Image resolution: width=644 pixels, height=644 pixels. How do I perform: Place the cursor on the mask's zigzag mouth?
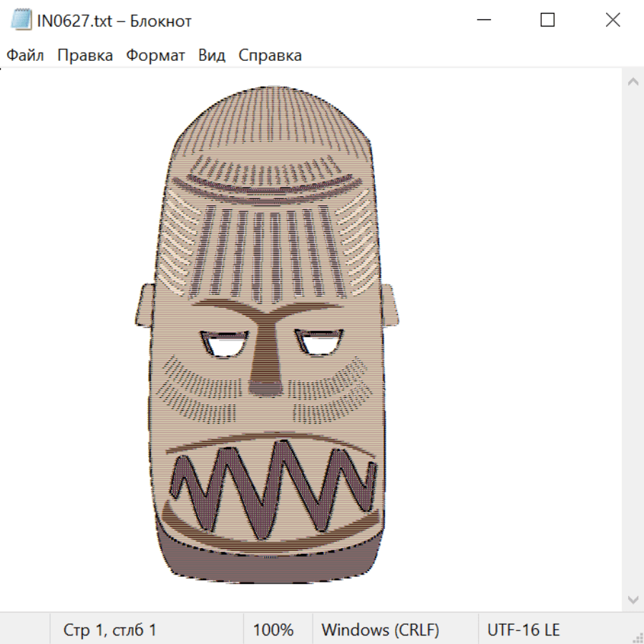pos(272,487)
